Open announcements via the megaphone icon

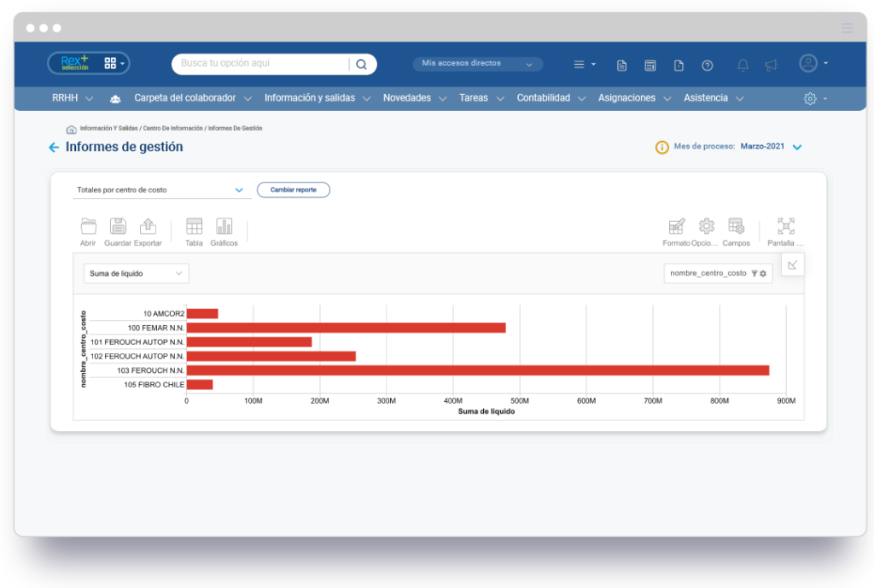[772, 64]
